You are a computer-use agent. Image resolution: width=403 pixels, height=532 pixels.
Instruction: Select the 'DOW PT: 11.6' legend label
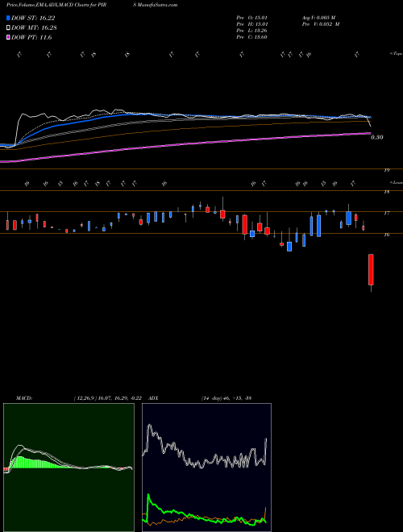pos(31,37)
